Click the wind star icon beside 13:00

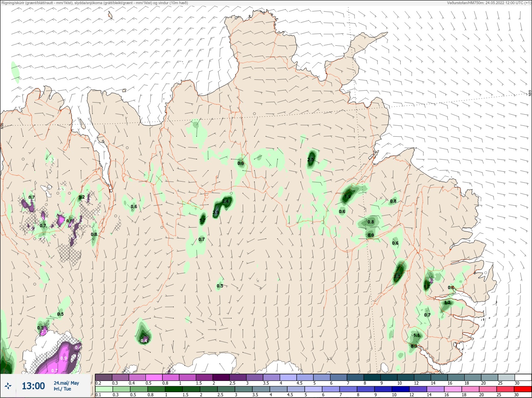[x=8, y=386]
